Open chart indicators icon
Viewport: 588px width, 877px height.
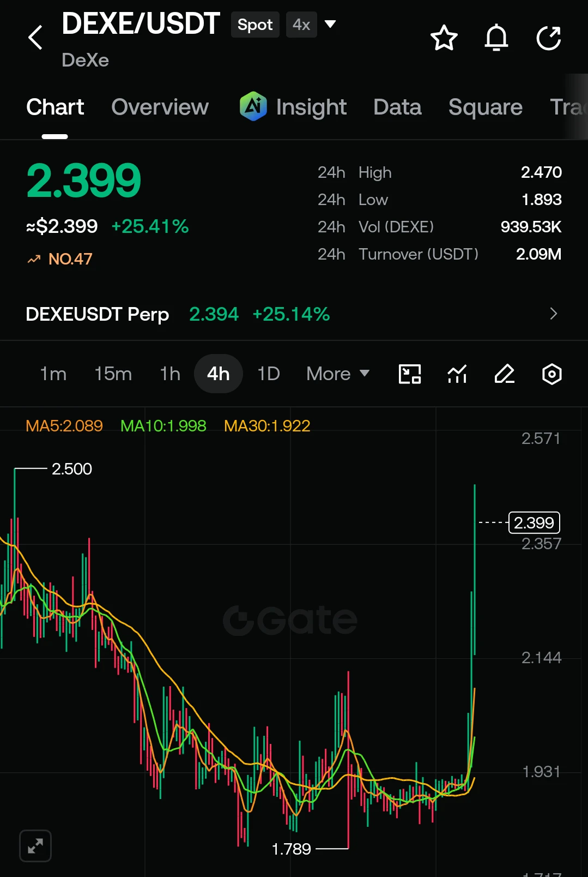[x=457, y=374]
